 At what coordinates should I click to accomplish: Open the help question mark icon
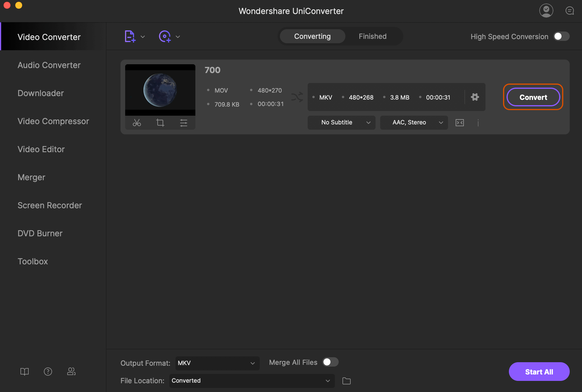pyautogui.click(x=48, y=372)
